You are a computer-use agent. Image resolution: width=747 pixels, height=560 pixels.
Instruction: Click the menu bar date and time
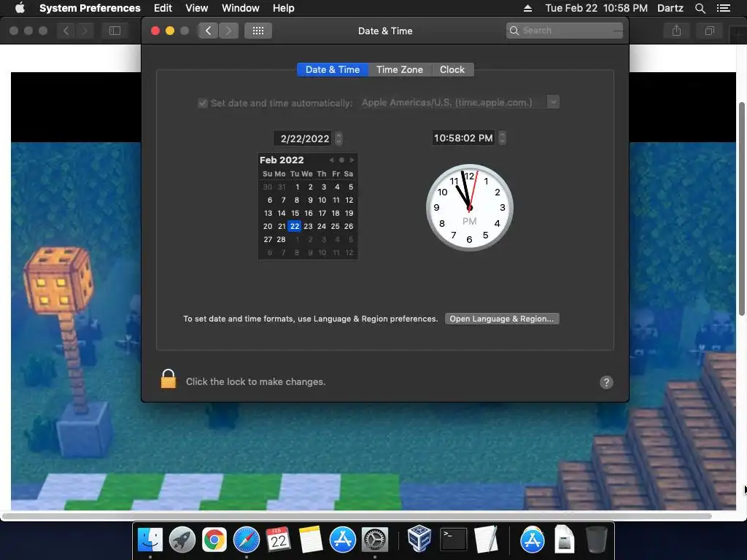tap(596, 8)
